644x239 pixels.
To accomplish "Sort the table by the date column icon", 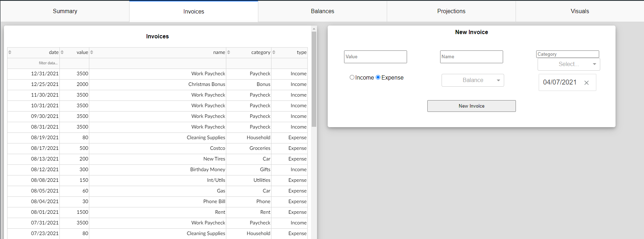I will point(10,52).
